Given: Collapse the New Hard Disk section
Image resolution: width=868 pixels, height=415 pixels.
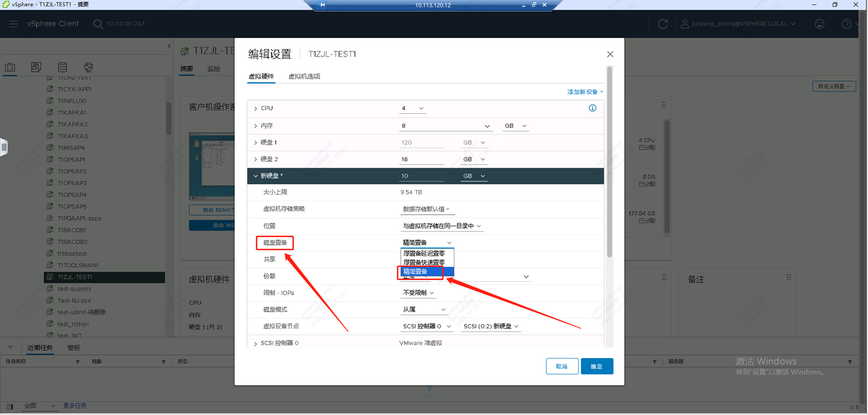Looking at the screenshot, I should [255, 176].
